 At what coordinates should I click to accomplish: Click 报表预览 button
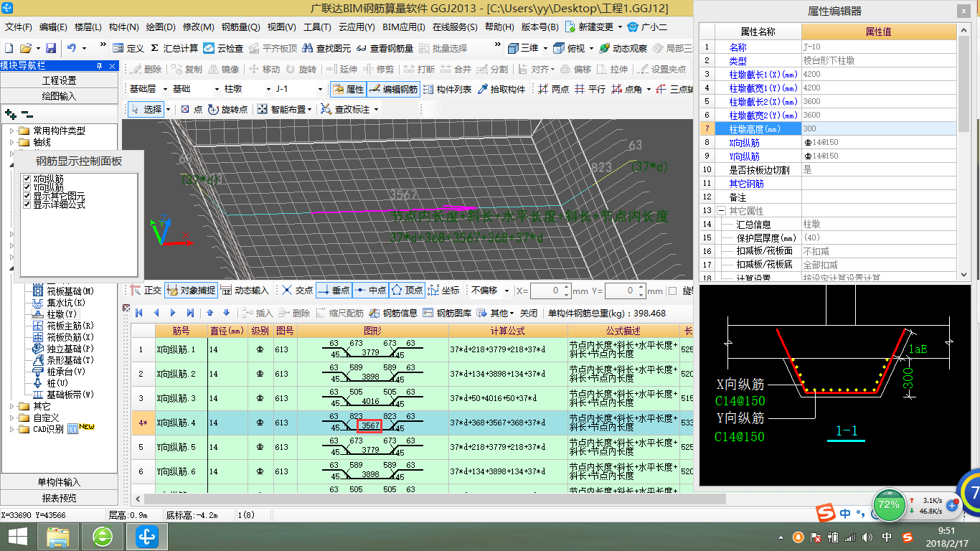[59, 497]
